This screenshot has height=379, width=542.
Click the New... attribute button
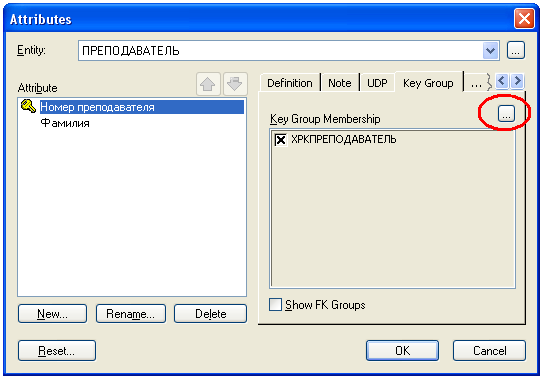pos(52,313)
